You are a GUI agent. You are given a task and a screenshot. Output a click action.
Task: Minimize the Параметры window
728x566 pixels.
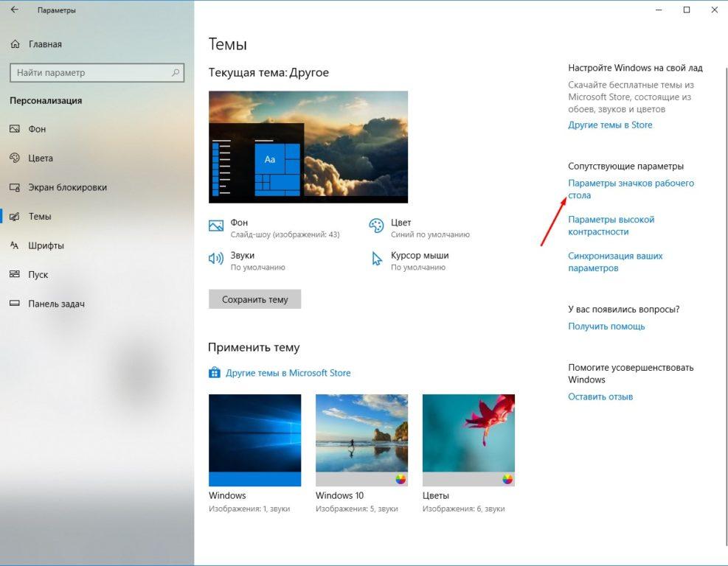[x=659, y=10]
